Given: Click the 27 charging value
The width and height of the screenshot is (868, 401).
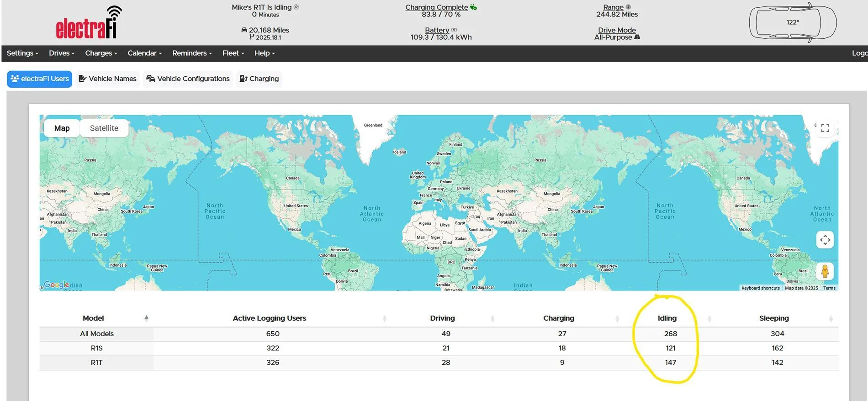Looking at the screenshot, I should (562, 334).
